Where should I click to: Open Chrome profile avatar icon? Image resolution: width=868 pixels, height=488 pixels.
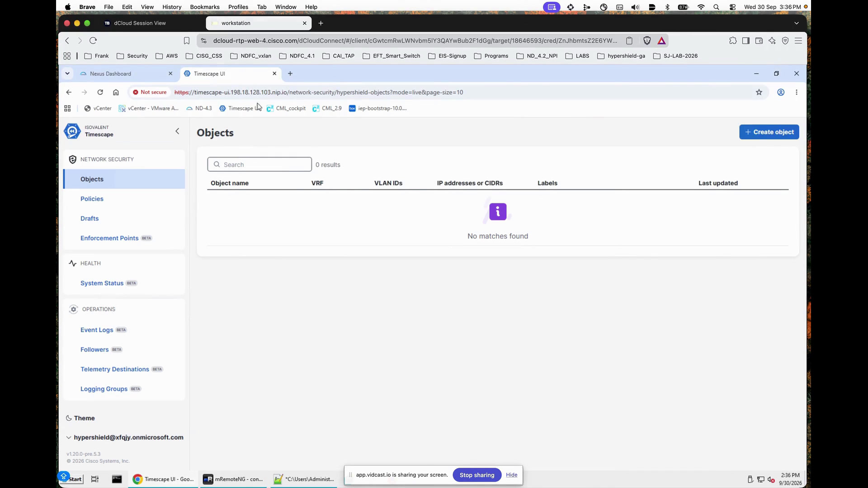tap(781, 92)
